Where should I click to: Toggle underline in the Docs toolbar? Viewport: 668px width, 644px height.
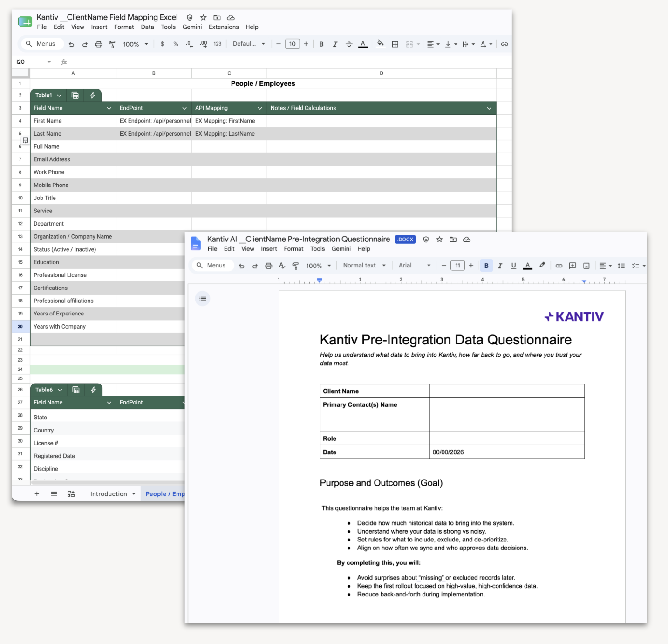[x=513, y=266]
